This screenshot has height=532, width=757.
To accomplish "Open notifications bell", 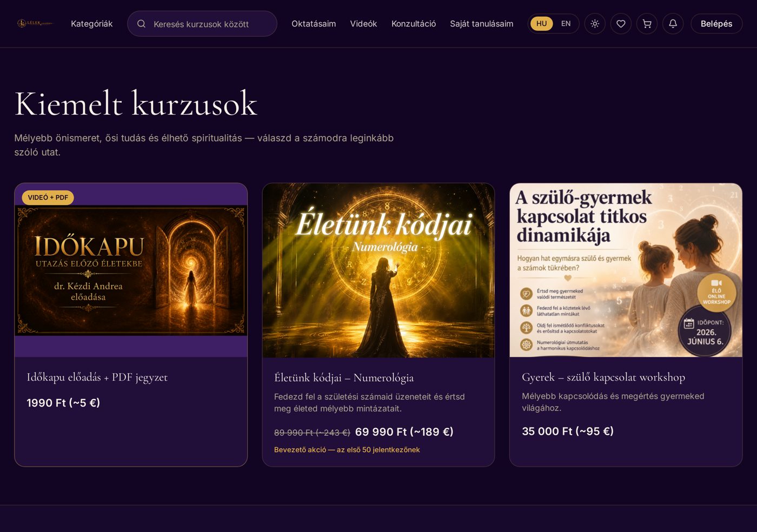I will 673,24.
